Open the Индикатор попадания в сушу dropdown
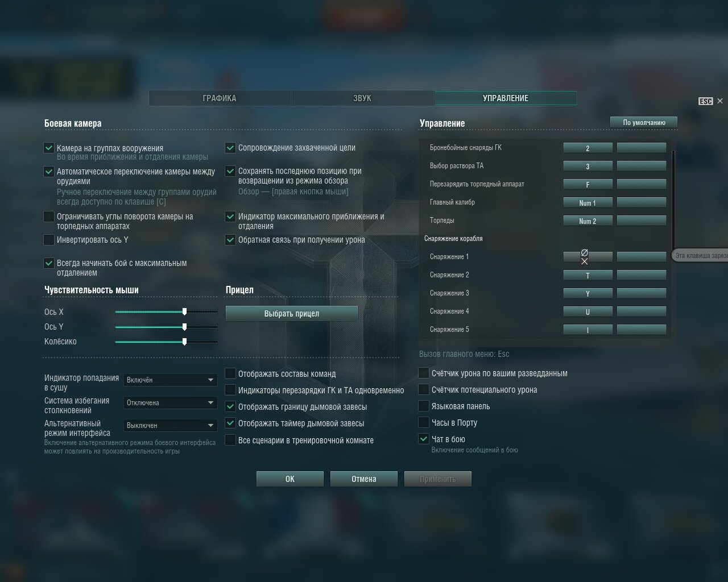This screenshot has height=582, width=728. [x=170, y=380]
